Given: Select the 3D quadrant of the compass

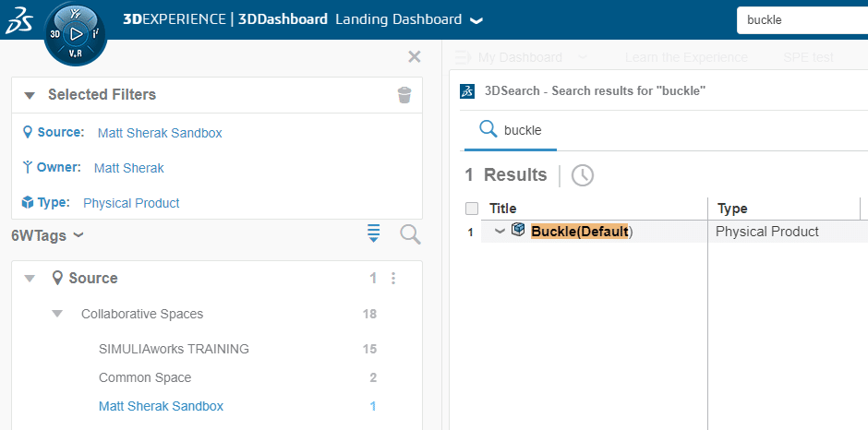Looking at the screenshot, I should (x=55, y=34).
